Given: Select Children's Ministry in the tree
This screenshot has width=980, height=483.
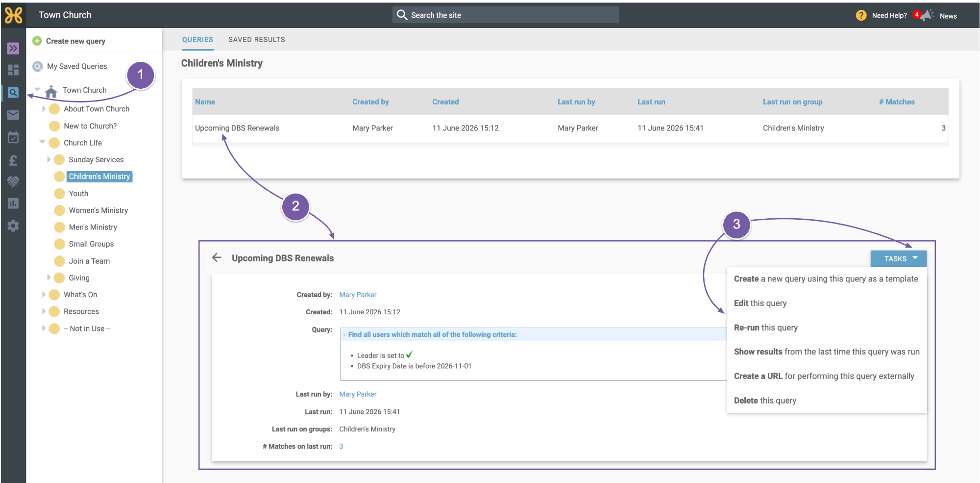Looking at the screenshot, I should pyautogui.click(x=99, y=177).
